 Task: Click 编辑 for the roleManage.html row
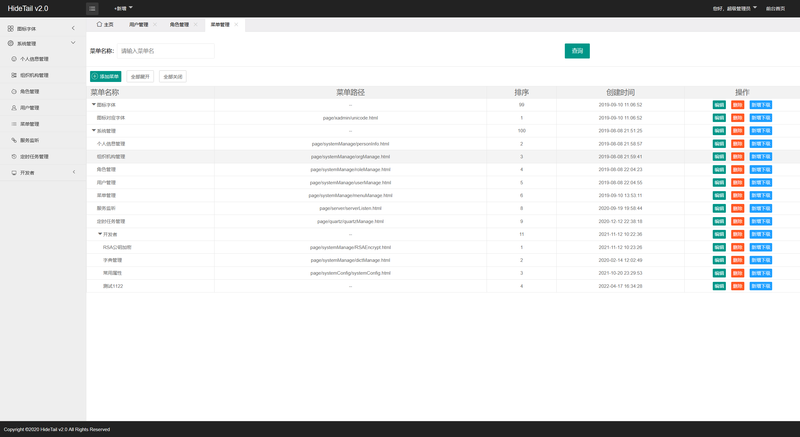(719, 169)
